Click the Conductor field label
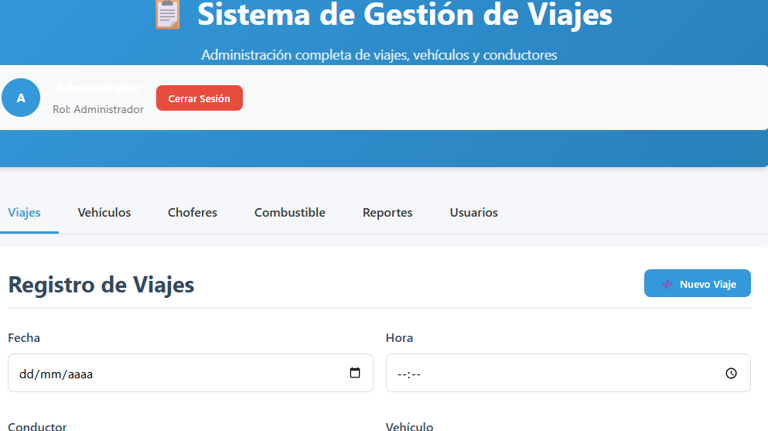 point(37,426)
